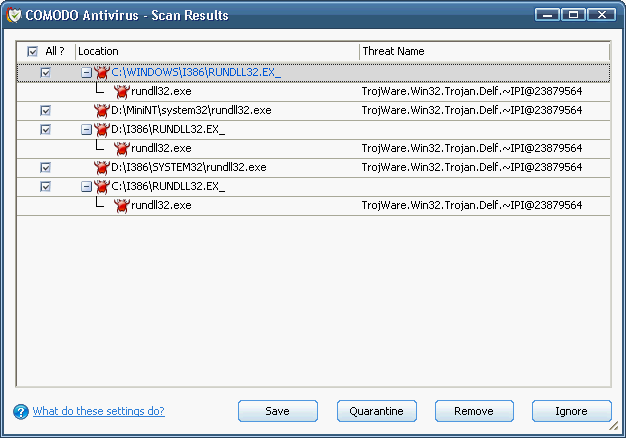Click bug icon of rundll32.exe under D:\I386\RUNDLL32.EX_
The image size is (626, 438).
[122, 149]
